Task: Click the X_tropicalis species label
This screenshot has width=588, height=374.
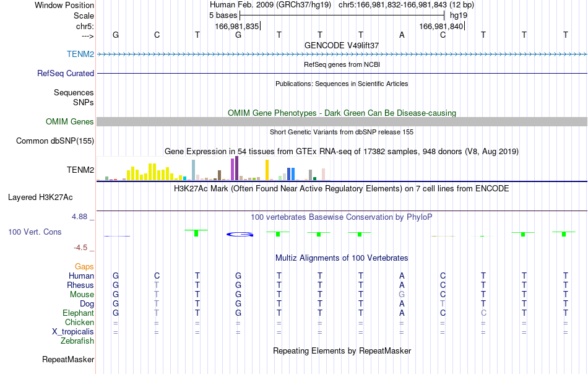Action: coord(73,332)
